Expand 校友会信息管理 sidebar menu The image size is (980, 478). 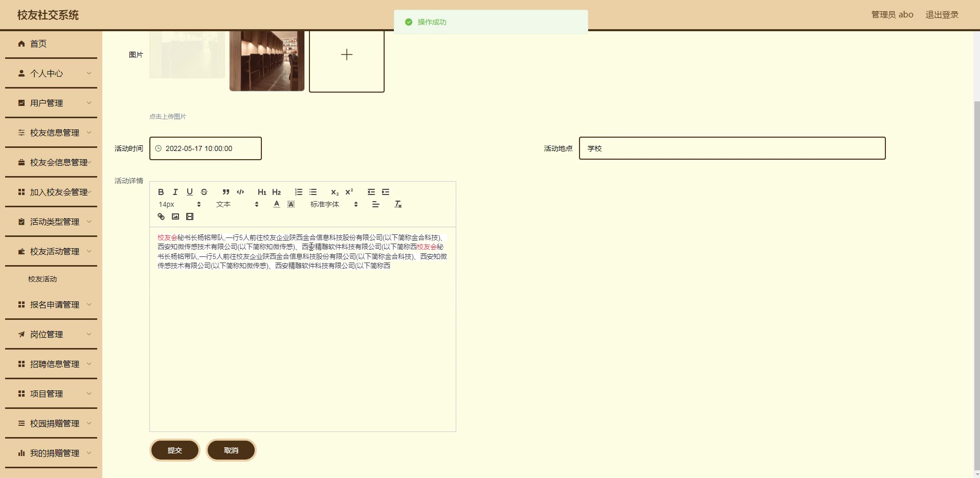point(51,163)
